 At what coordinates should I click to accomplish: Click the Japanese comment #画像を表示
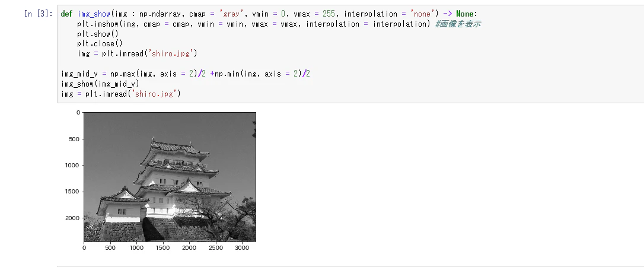pyautogui.click(x=458, y=24)
